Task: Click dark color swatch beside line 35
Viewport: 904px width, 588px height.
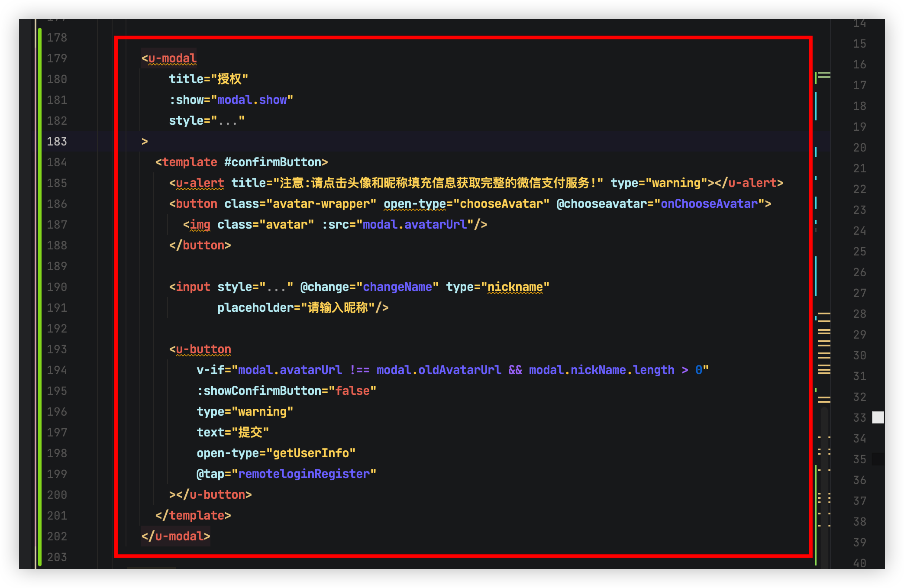Action: tap(878, 459)
